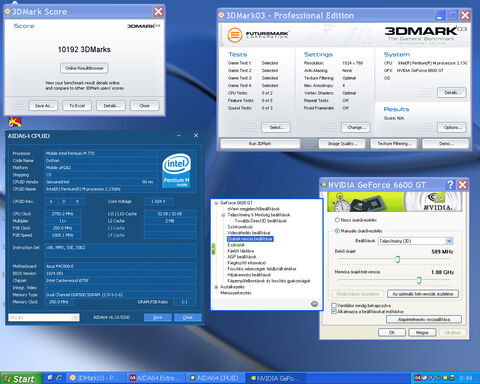Viewport: 480px width, 384px height.
Task: Adjust the memory clock slider at 1.08 GHz
Action: click(419, 280)
